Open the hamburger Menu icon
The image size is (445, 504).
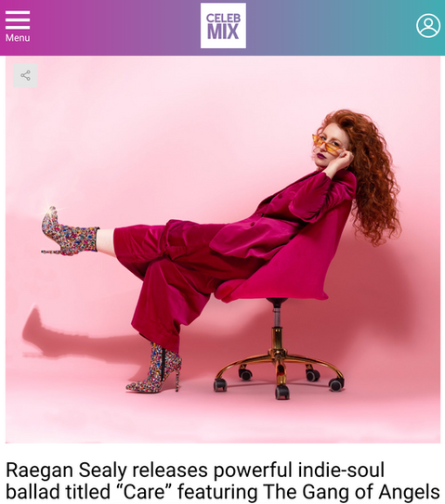click(18, 19)
